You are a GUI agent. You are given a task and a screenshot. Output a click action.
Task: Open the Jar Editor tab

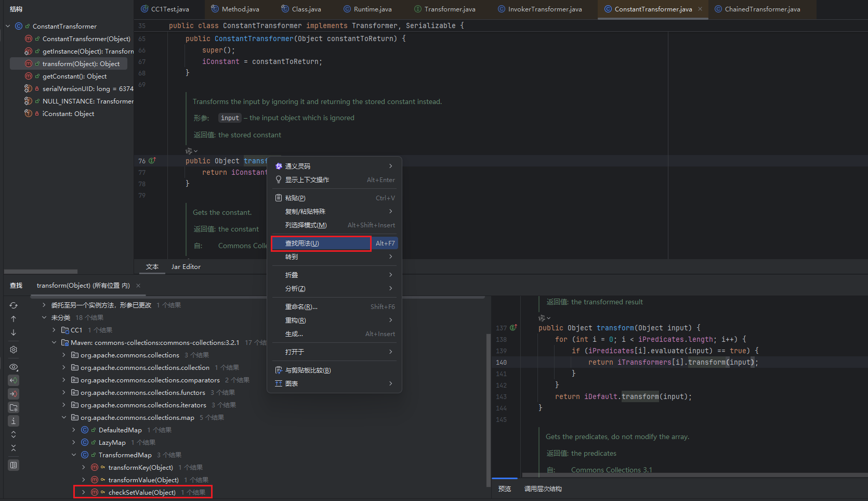click(x=186, y=267)
